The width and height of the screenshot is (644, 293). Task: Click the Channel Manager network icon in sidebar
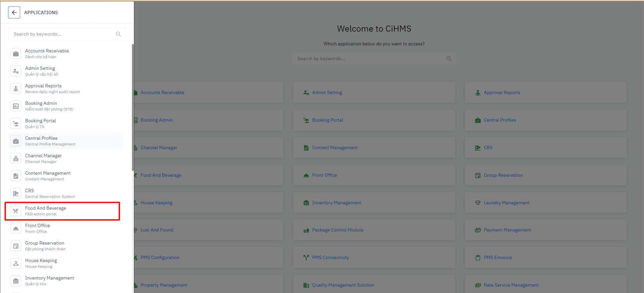pos(16,159)
